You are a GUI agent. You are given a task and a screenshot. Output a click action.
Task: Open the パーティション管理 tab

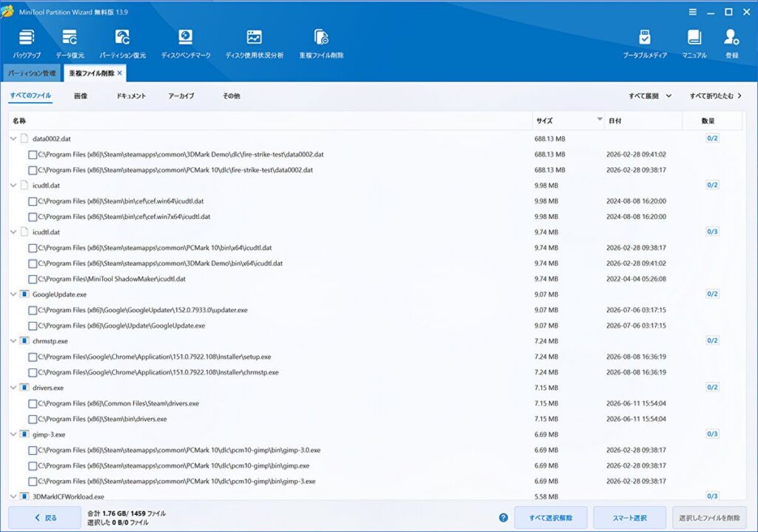click(x=32, y=73)
